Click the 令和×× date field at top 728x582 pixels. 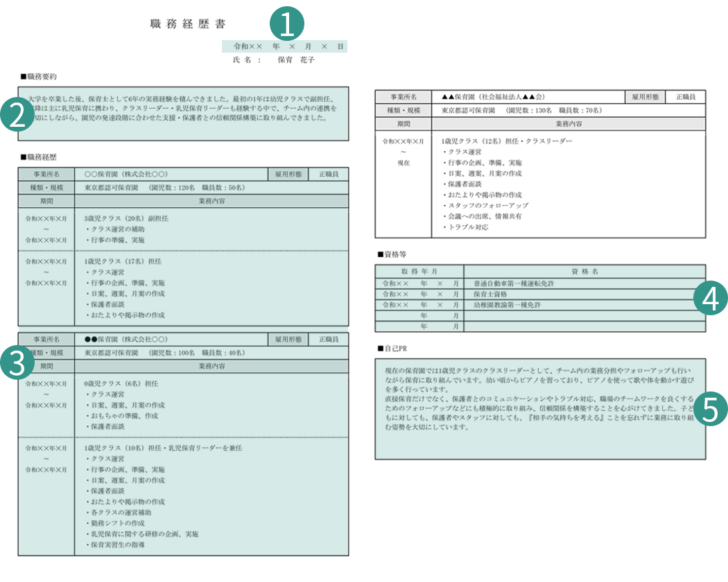[284, 46]
